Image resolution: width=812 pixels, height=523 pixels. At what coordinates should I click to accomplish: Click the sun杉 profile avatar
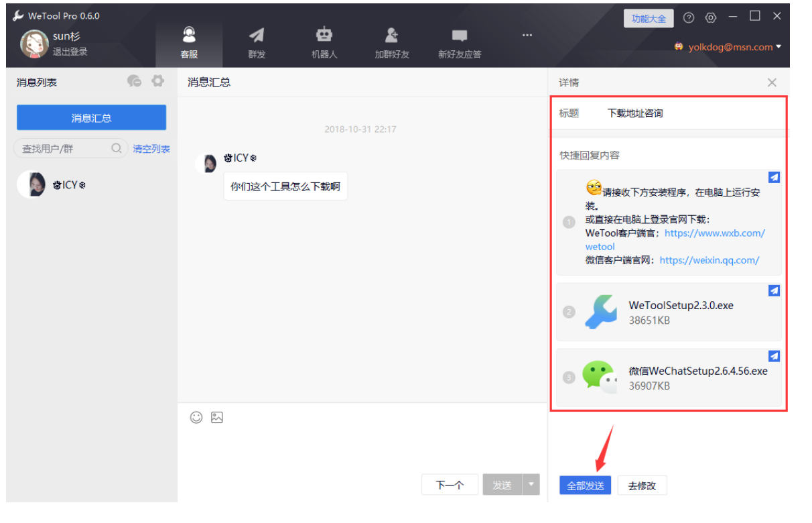[x=34, y=44]
